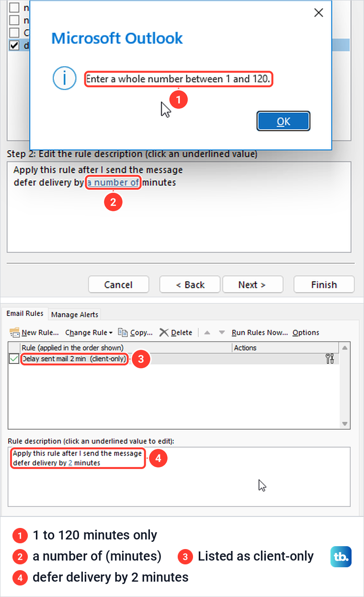Viewport: 364px width, 597px height.
Task: Click the 'Rule (applied in the order shown)' column header
Action: coord(126,348)
